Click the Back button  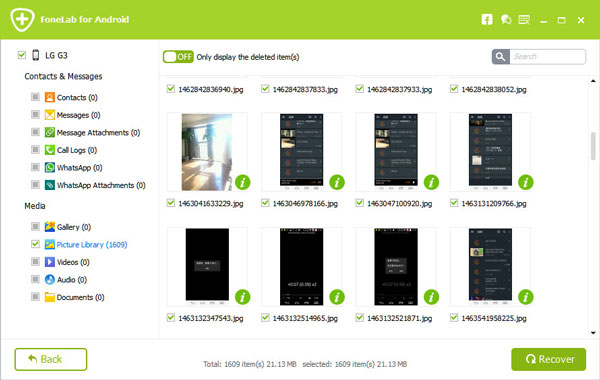pos(51,359)
